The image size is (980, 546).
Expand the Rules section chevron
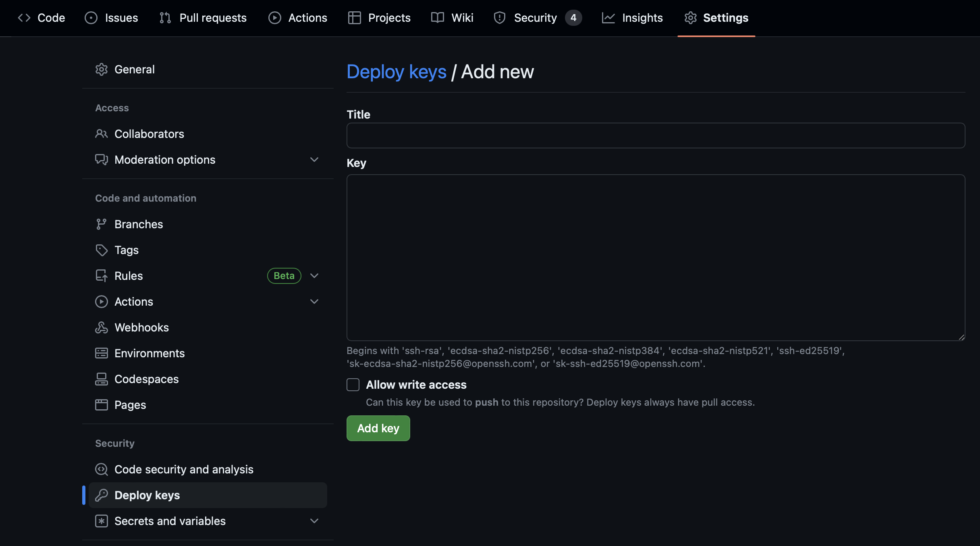coord(314,276)
